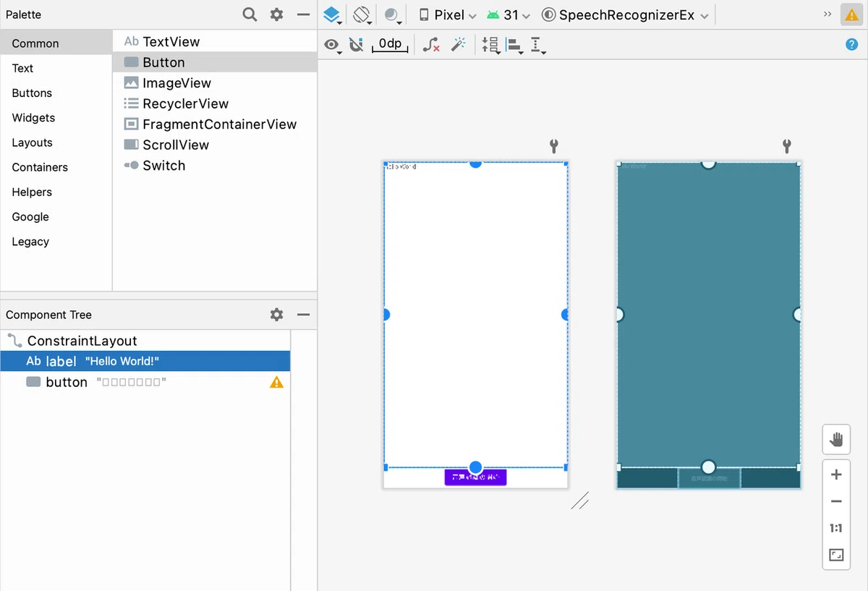Pick TextView from the palette
The height and width of the screenshot is (591, 868).
(x=215, y=42)
